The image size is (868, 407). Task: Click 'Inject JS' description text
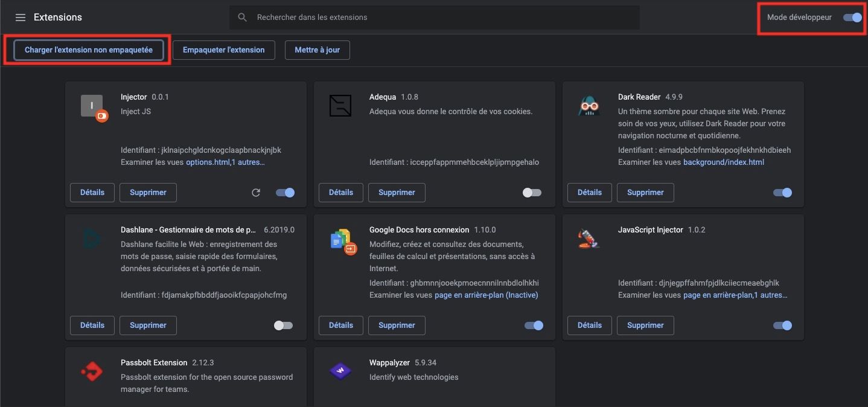coord(136,112)
